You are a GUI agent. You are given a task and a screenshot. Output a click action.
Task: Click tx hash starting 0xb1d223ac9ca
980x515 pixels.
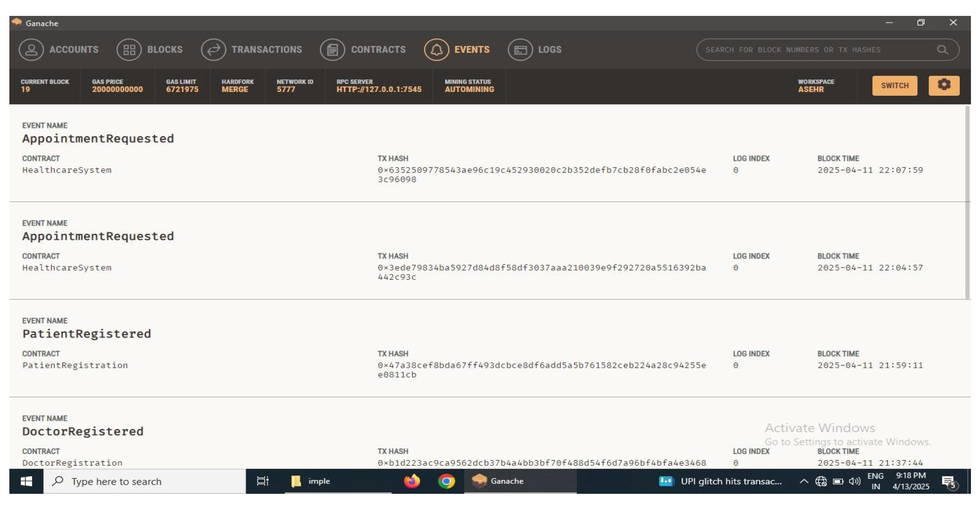(x=542, y=463)
